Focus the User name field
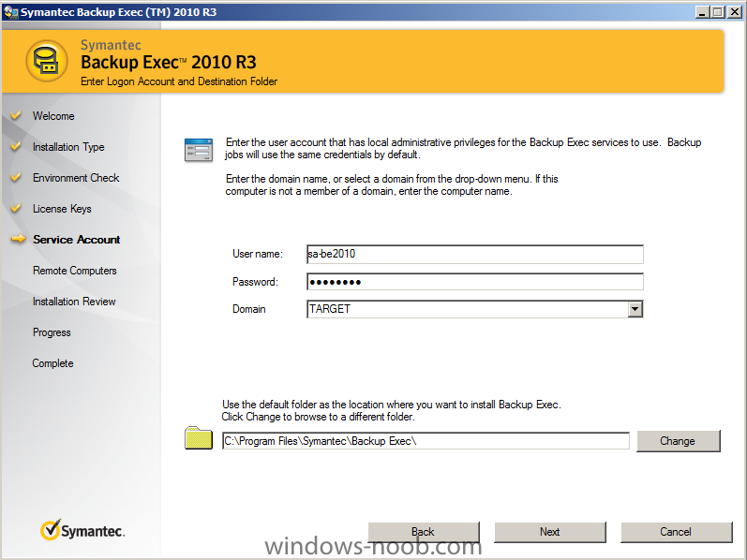This screenshot has height=560, width=747. [x=475, y=254]
